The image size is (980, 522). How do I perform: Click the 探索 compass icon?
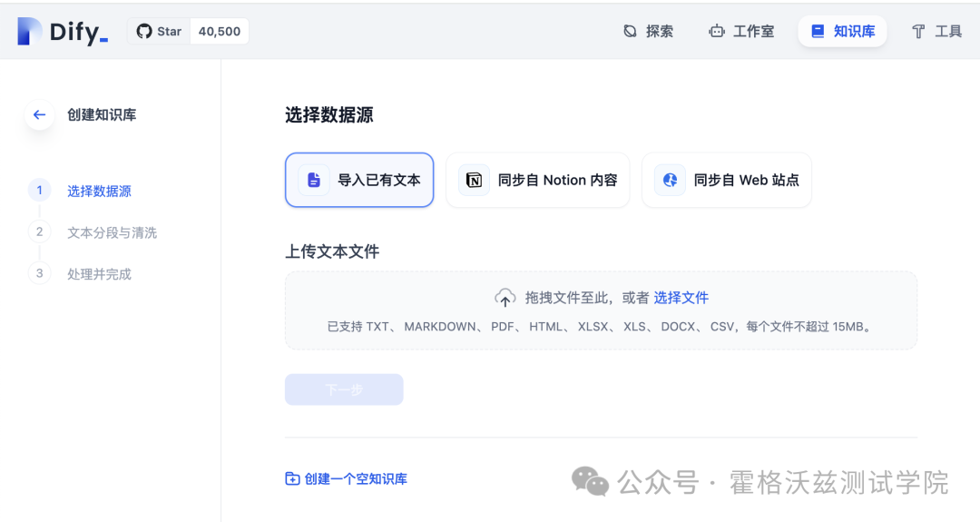[630, 31]
